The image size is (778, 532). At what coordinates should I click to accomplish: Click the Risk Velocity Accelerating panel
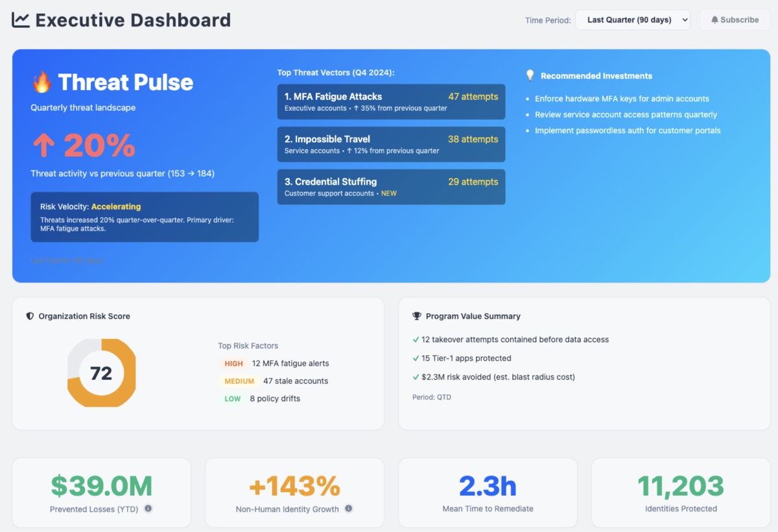pos(145,217)
